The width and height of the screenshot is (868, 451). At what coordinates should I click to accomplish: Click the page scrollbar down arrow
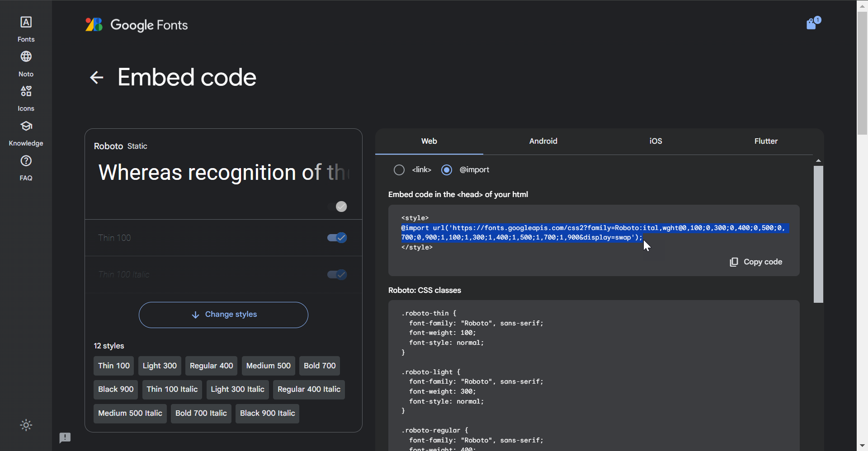tap(862, 446)
